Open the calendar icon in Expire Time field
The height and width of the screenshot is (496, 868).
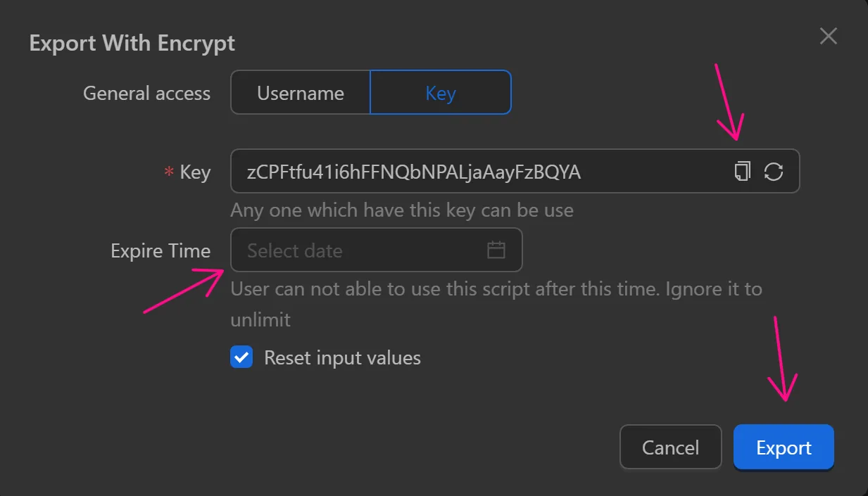pyautogui.click(x=496, y=250)
